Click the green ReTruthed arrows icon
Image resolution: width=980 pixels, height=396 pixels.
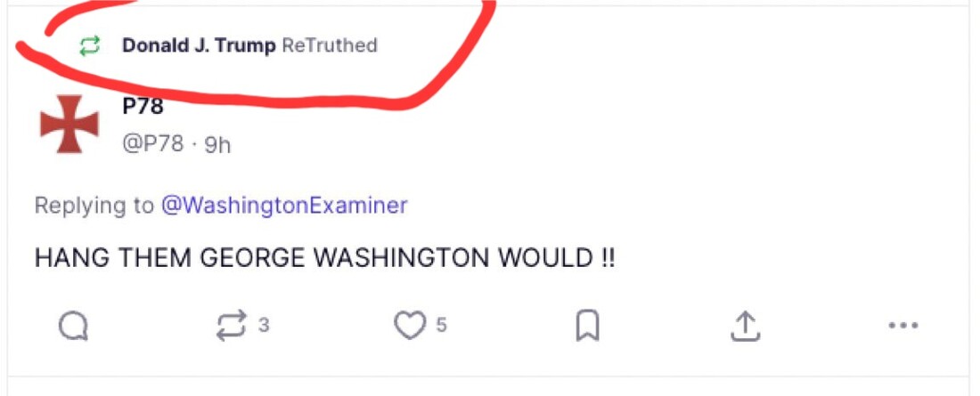click(89, 45)
